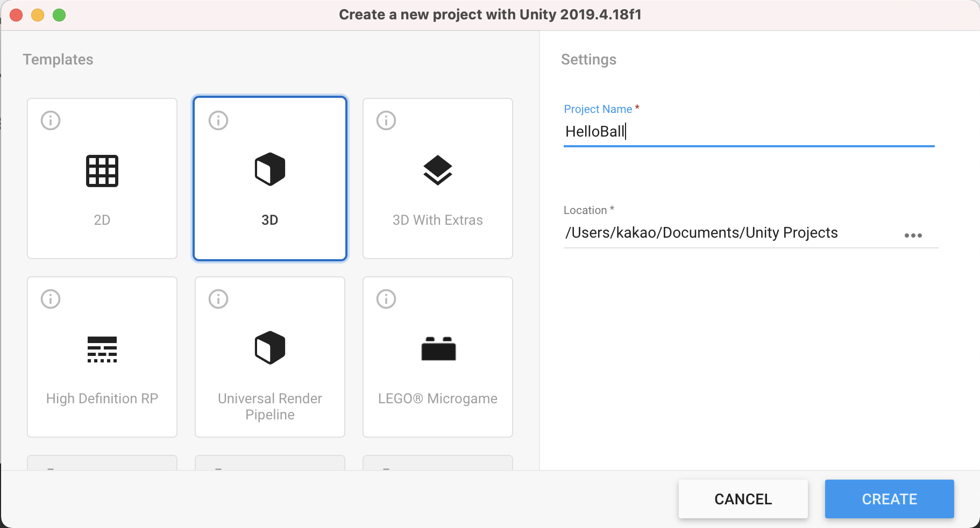Click the 2D grid template icon
The image size is (980, 528).
102,171
